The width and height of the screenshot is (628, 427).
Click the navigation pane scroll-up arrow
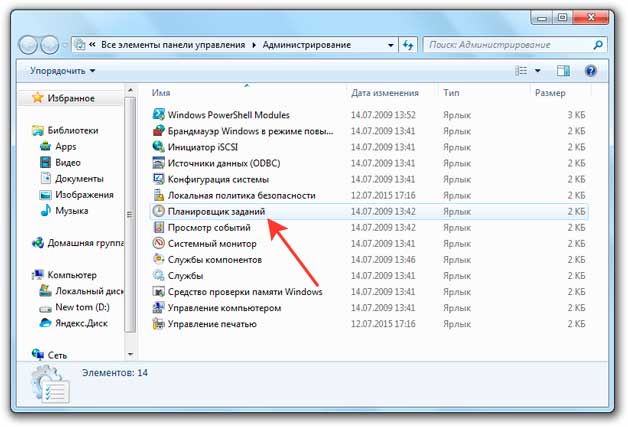pos(130,91)
